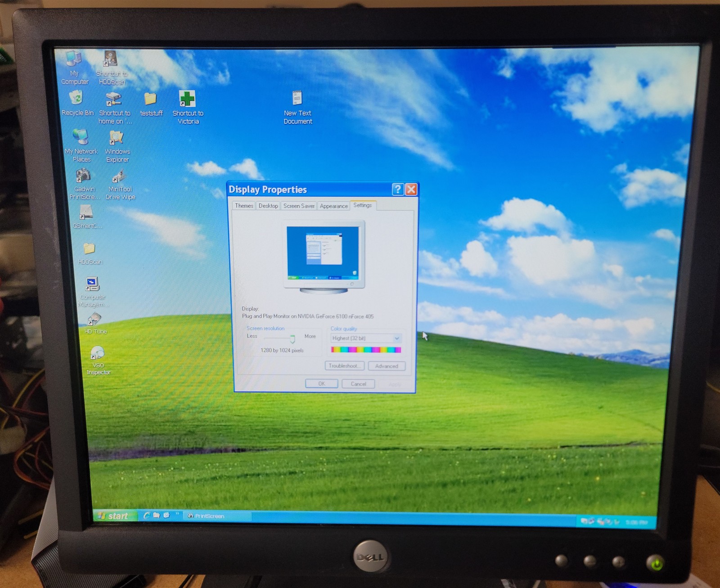The height and width of the screenshot is (588, 720).
Task: Select the Recycle Bin icon
Action: (x=77, y=104)
